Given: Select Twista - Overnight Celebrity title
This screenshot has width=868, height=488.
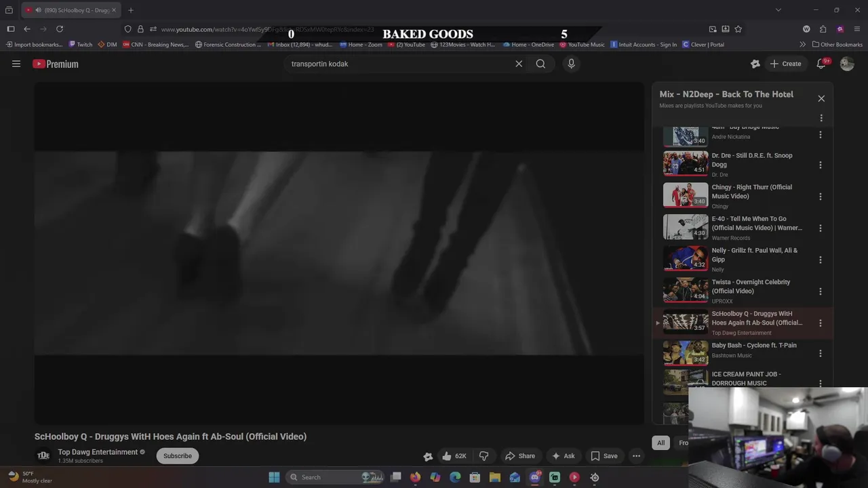Looking at the screenshot, I should (751, 286).
